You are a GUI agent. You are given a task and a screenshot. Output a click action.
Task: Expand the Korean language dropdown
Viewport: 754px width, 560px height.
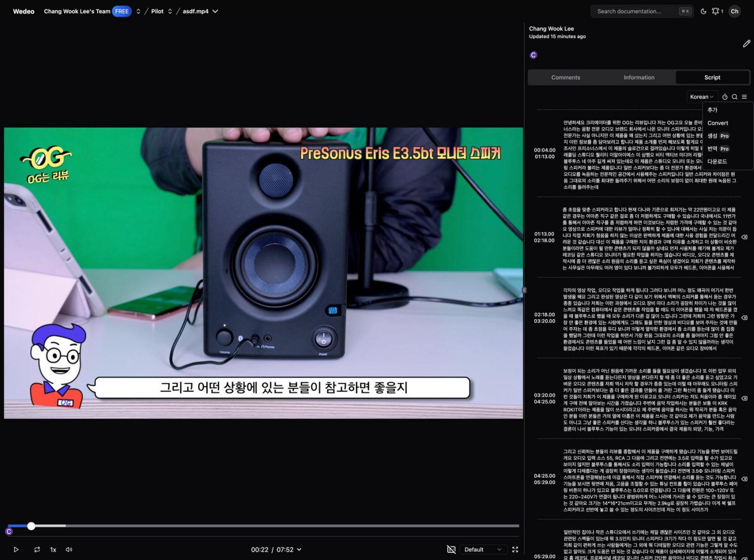point(702,97)
